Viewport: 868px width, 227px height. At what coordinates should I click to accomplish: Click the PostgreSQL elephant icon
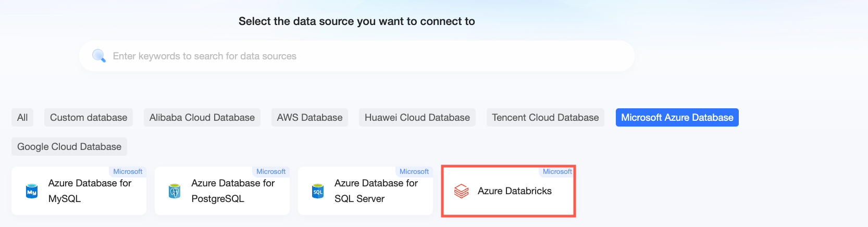point(175,191)
